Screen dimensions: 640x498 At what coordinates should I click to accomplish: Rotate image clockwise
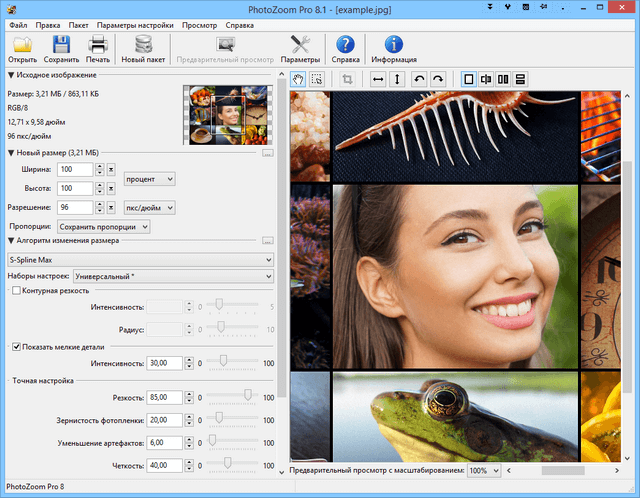click(437, 79)
